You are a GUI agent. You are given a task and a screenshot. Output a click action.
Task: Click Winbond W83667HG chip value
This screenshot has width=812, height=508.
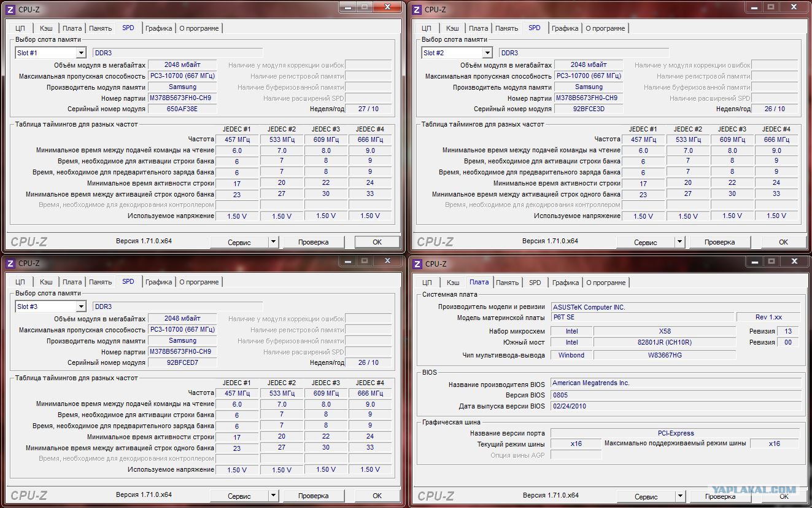coord(665,355)
